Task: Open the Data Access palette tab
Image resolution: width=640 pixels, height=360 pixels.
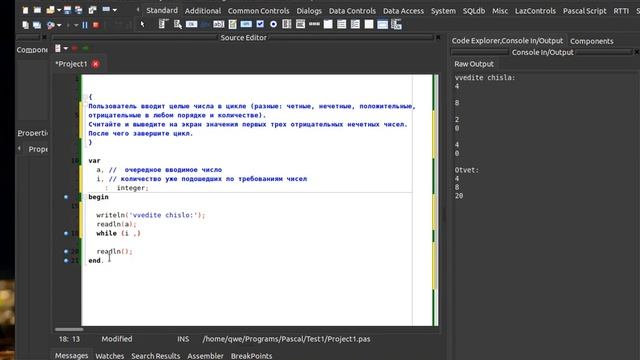Action: [403, 11]
